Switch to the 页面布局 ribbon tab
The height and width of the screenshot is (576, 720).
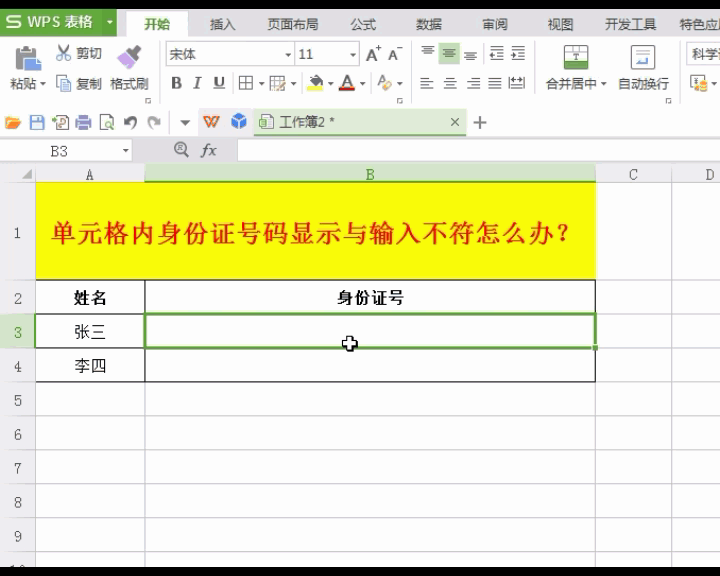click(293, 24)
